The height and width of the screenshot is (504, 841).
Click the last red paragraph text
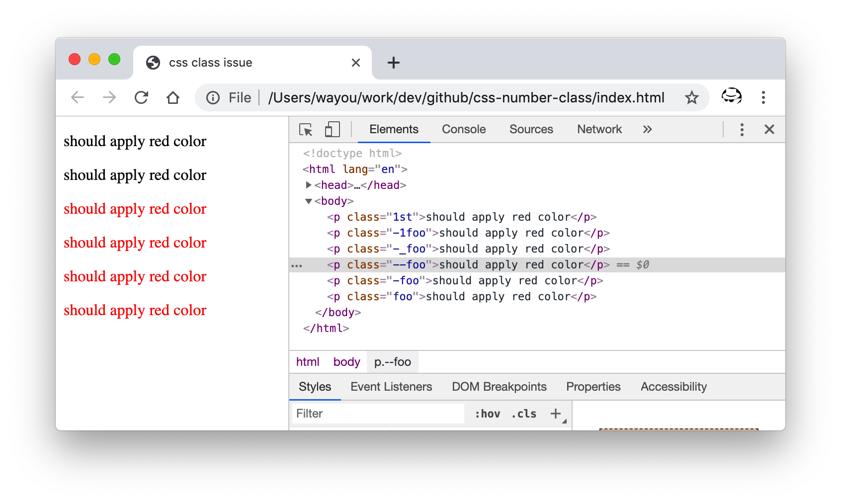pos(135,311)
